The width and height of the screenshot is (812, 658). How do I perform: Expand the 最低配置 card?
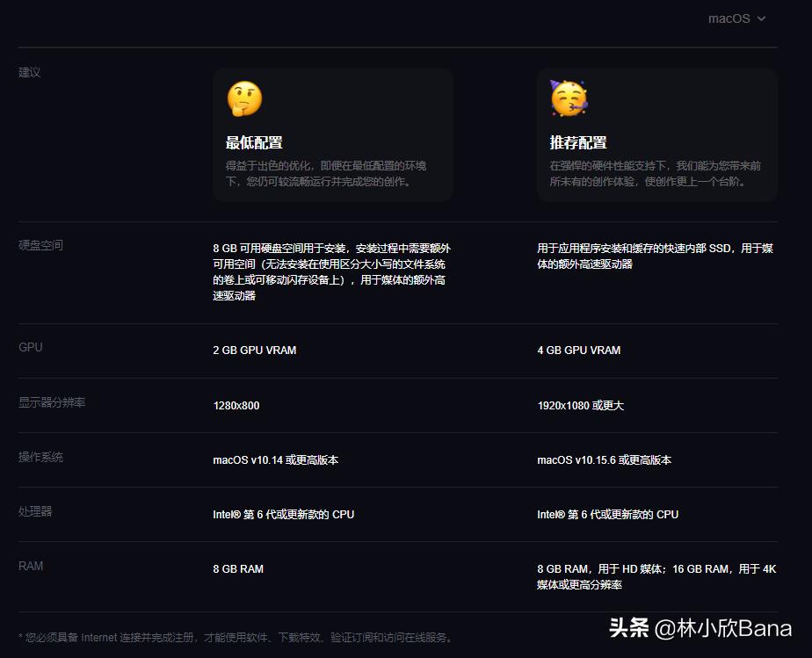332,134
